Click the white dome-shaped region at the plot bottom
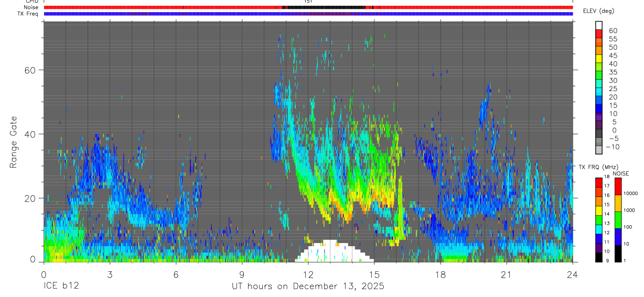The height and width of the screenshot is (297, 644). pos(335,251)
